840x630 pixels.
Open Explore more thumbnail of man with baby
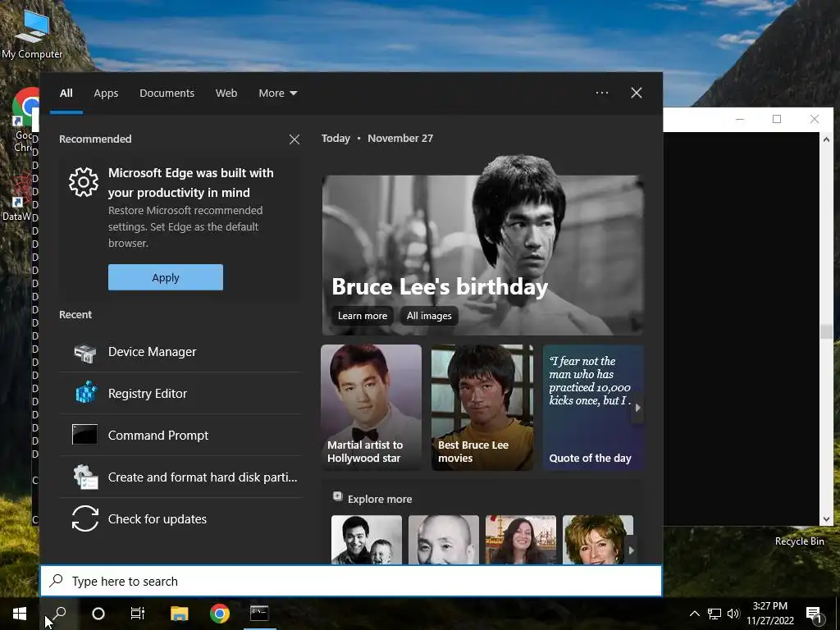click(x=367, y=540)
